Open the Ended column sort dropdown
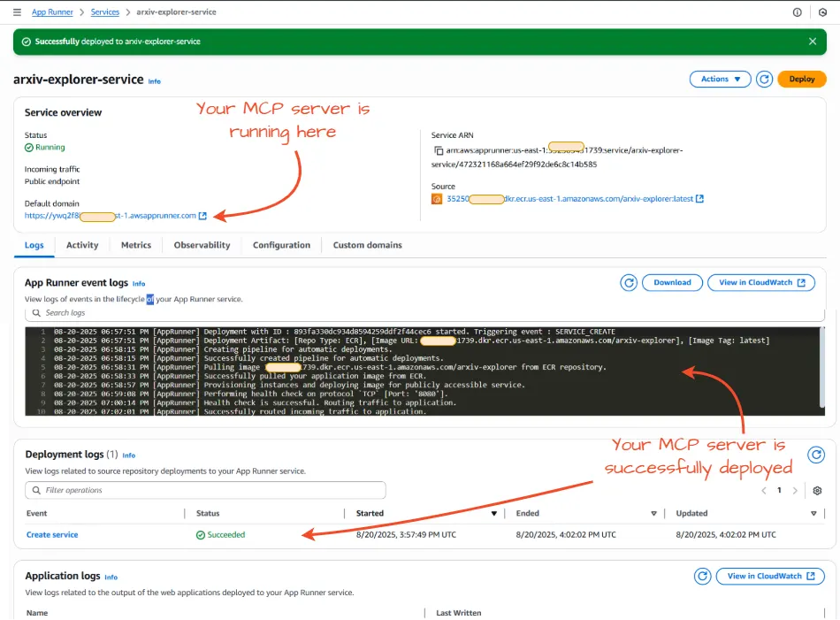This screenshot has height=620, width=840. pos(653,513)
